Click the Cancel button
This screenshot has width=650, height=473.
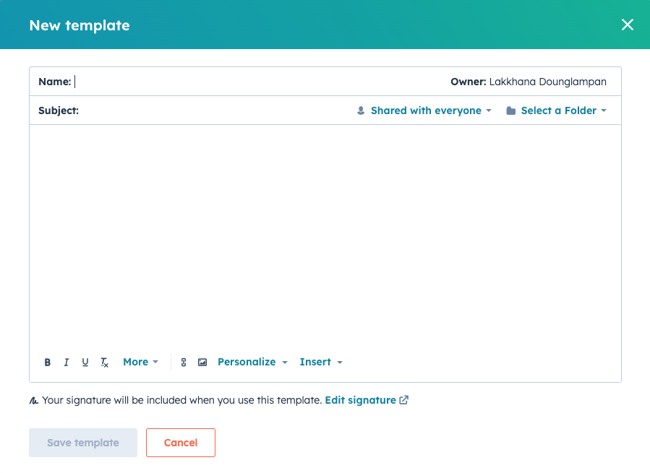[180, 442]
